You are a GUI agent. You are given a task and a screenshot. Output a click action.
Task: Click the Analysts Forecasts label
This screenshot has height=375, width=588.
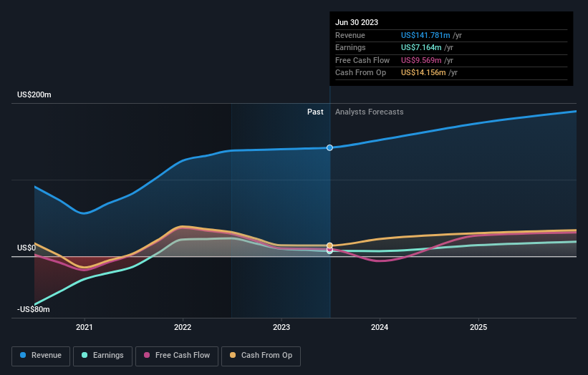click(370, 112)
